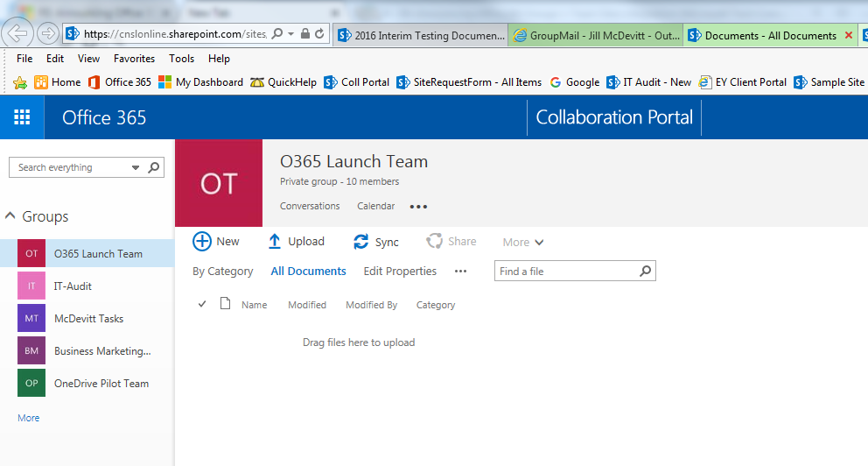Switch to GroupMail - Jill McDevitt tab
Screen dimensions: 868x466
coord(596,35)
